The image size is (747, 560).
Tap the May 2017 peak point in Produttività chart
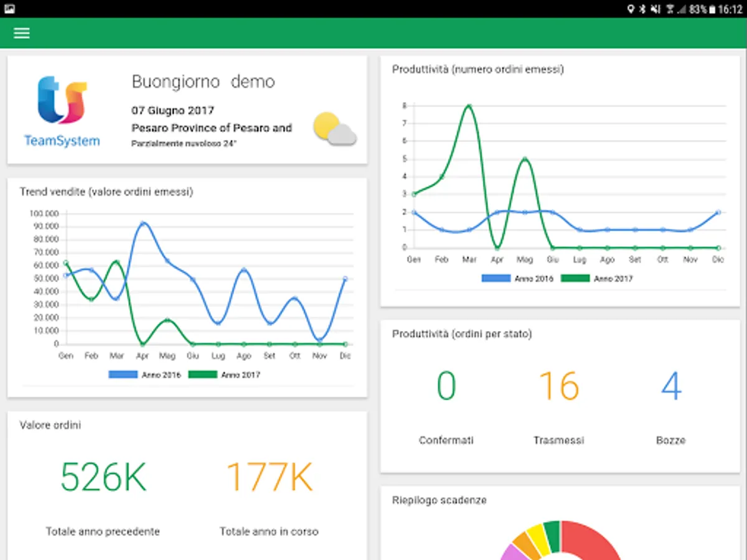(x=525, y=159)
